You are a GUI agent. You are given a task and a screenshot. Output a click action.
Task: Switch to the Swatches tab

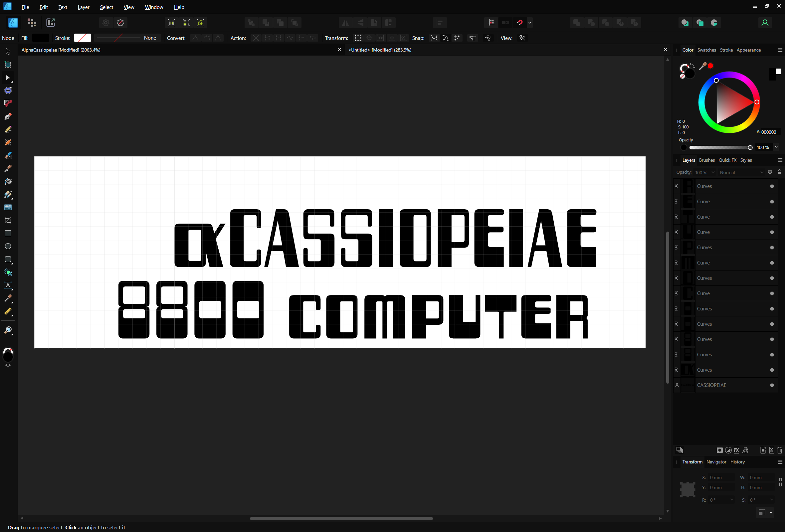(706, 50)
